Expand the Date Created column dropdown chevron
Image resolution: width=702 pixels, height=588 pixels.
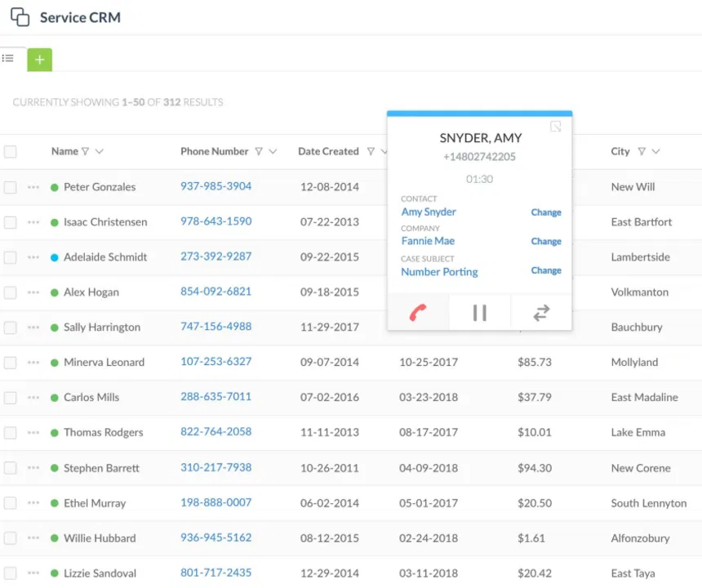(x=384, y=151)
